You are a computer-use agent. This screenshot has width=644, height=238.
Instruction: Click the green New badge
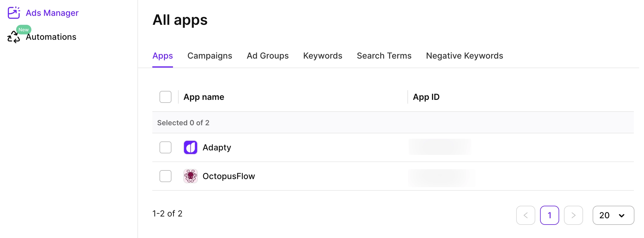point(24,30)
